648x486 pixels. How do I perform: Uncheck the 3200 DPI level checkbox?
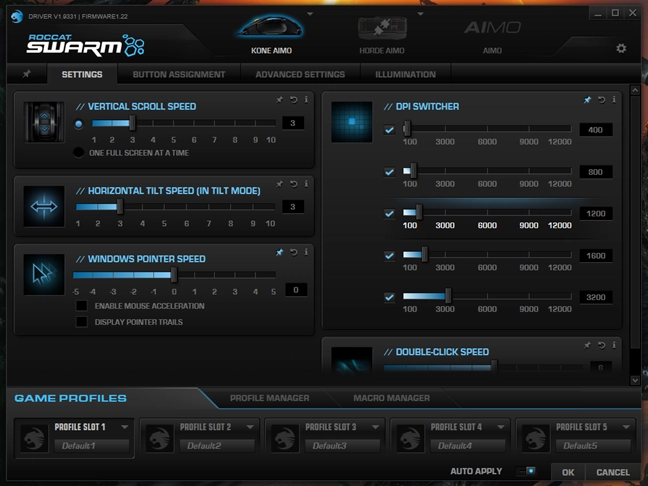[x=389, y=297]
